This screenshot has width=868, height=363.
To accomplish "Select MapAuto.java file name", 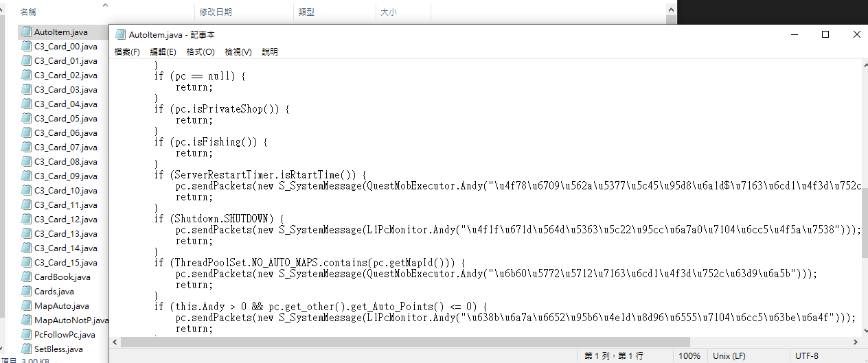I will [62, 305].
